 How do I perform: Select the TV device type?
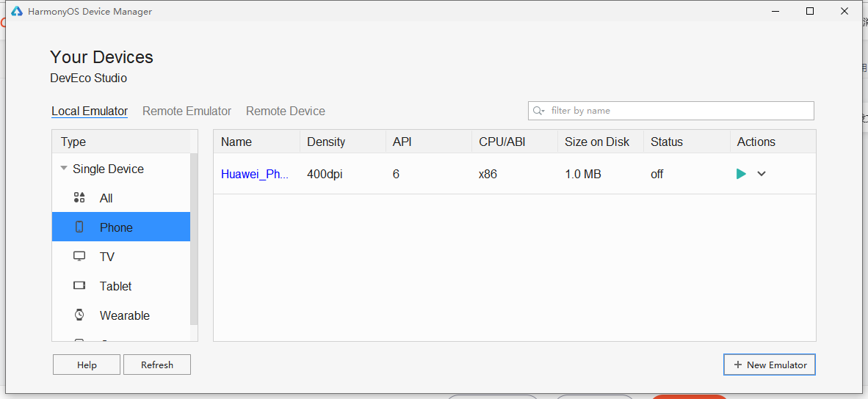click(x=120, y=257)
